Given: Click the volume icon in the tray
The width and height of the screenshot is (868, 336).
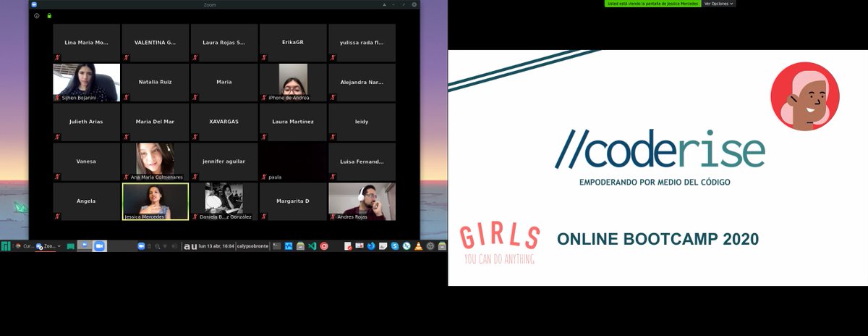Looking at the screenshot, I should [175, 246].
